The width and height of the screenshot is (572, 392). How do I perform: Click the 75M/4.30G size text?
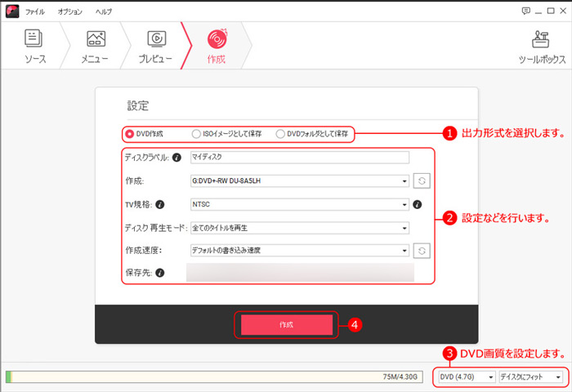pos(400,376)
